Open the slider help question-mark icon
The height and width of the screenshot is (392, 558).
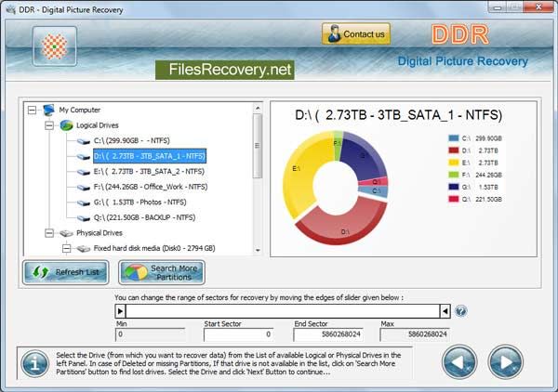[461, 311]
